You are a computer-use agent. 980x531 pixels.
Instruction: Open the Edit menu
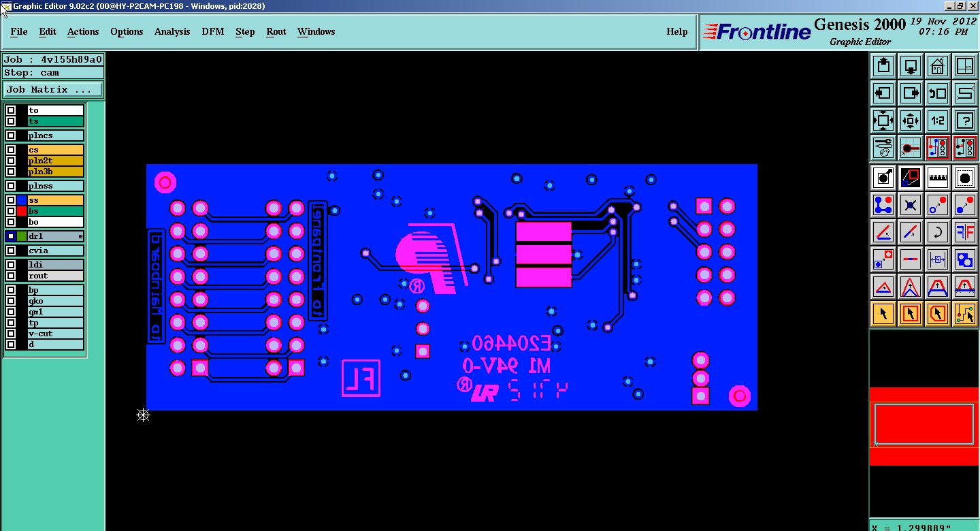[48, 31]
